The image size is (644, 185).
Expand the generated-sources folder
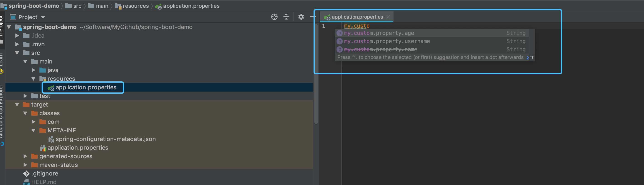pyautogui.click(x=25, y=156)
